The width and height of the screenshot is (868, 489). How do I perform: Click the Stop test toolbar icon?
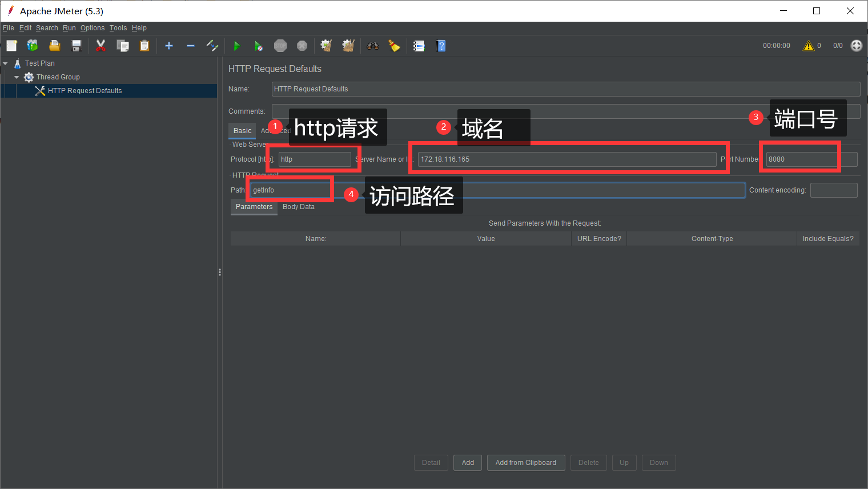(280, 46)
